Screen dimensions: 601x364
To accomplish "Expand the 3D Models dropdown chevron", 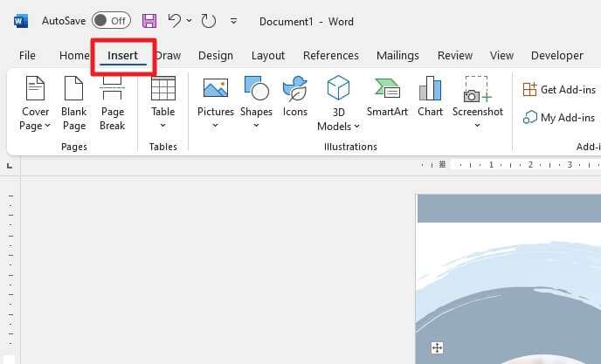I will pyautogui.click(x=356, y=126).
